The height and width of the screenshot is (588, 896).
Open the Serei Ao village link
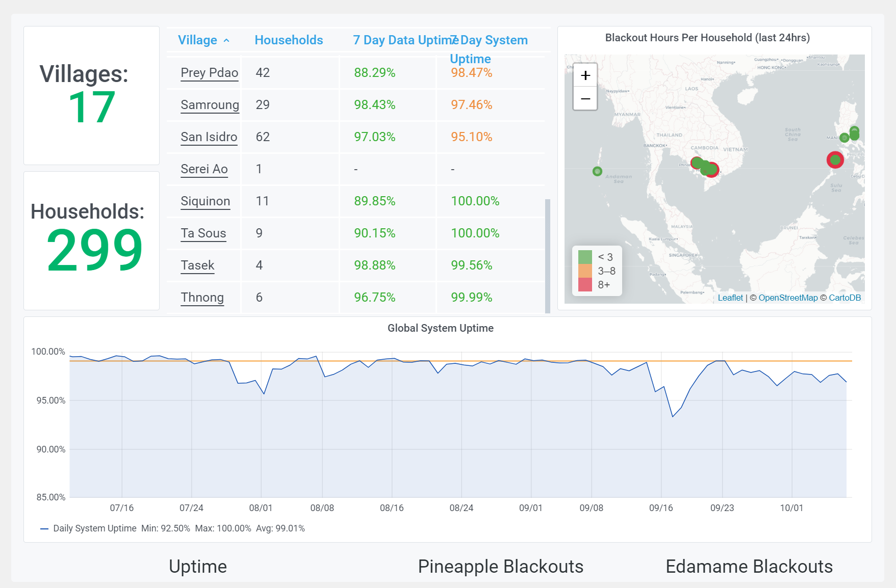tap(204, 169)
